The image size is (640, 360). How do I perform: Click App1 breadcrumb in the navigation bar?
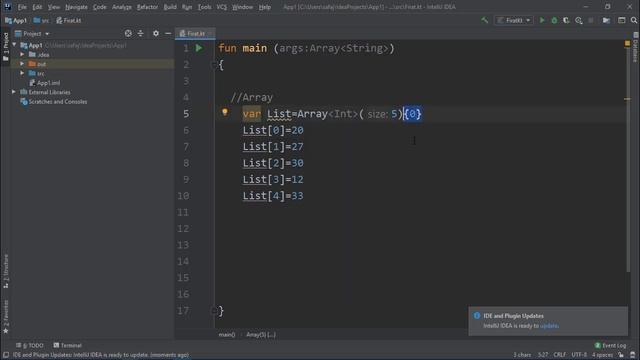tap(16, 20)
